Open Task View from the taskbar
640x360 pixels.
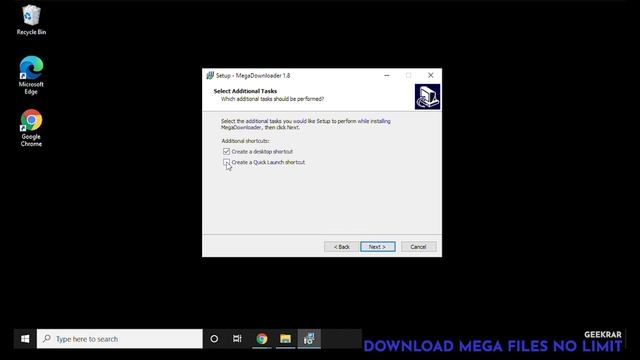(237, 339)
